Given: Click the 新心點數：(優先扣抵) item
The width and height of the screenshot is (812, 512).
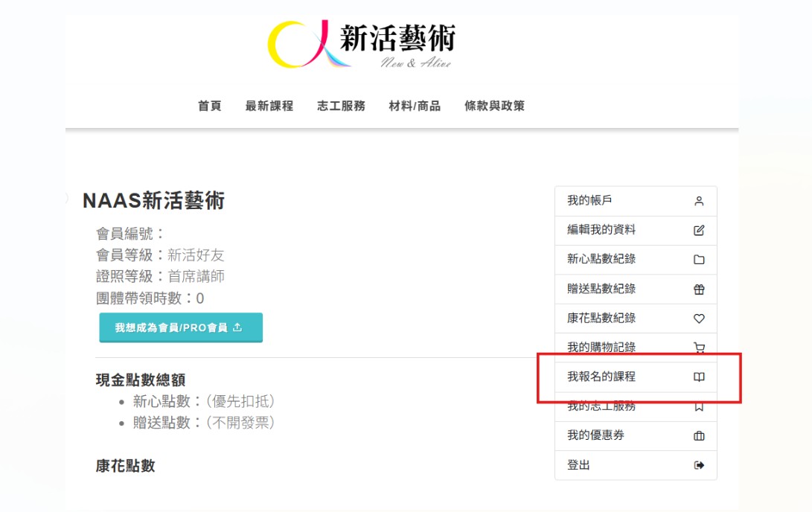Looking at the screenshot, I should [x=203, y=401].
